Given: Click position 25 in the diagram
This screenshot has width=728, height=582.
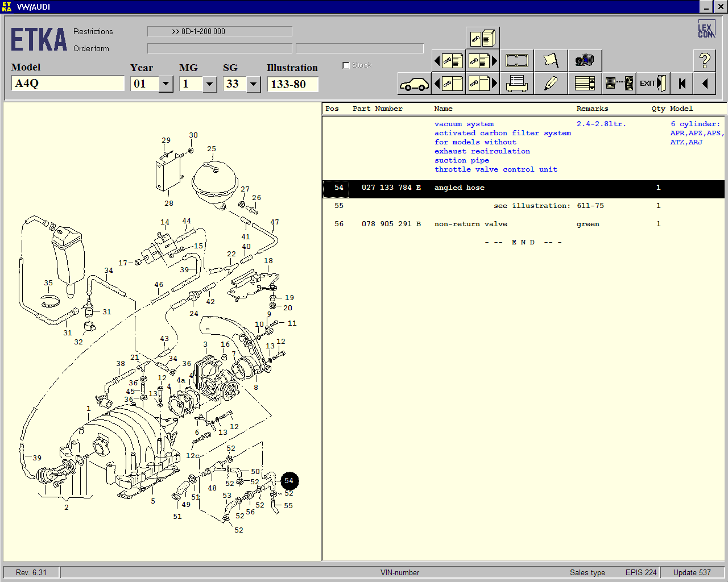Looking at the screenshot, I should (x=212, y=149).
